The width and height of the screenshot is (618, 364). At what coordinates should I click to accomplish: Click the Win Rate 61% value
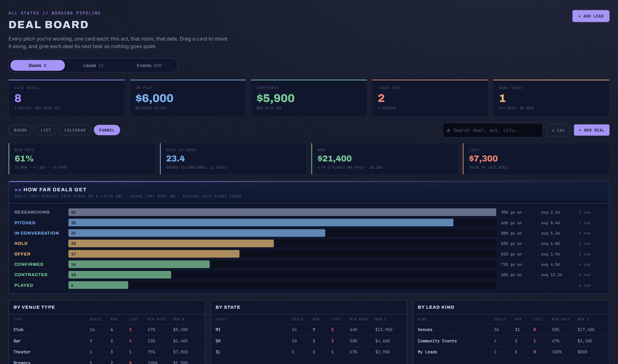click(x=24, y=159)
